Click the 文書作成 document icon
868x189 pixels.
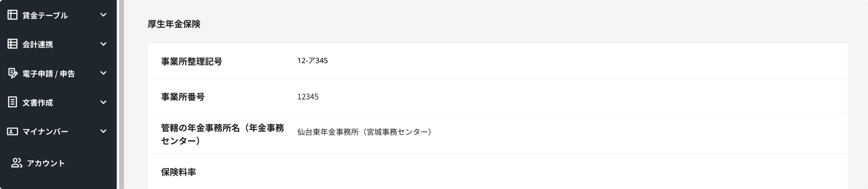pyautogui.click(x=12, y=102)
